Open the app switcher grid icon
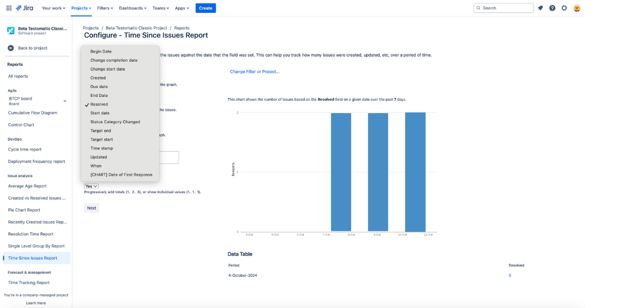Viewport: 644px width, 308px height. 8,8
